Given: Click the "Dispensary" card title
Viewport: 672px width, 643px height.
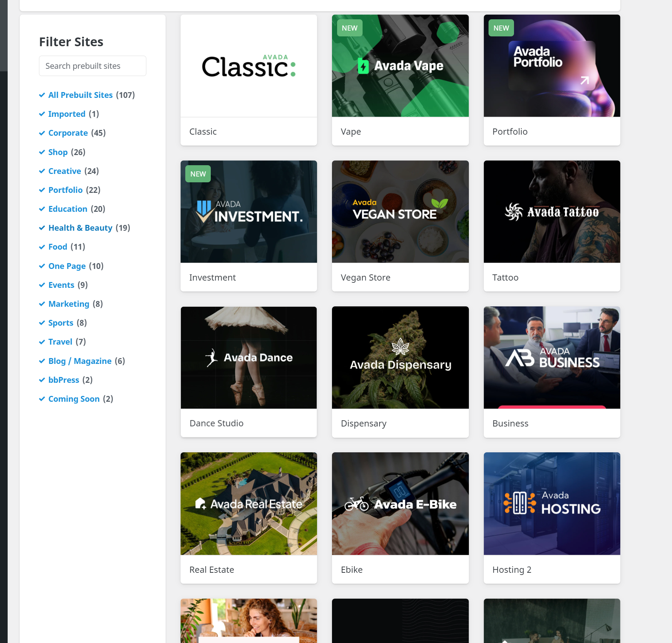Looking at the screenshot, I should pyautogui.click(x=364, y=424).
